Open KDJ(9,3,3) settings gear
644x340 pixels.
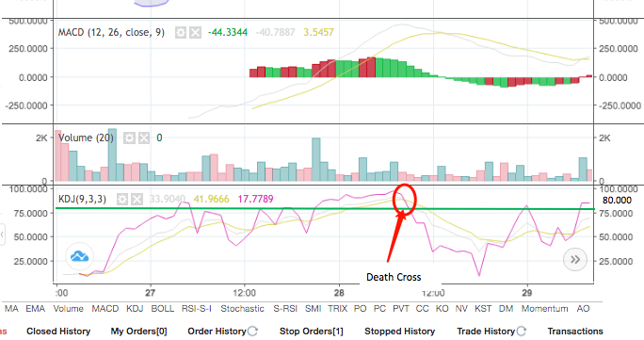click(x=122, y=199)
